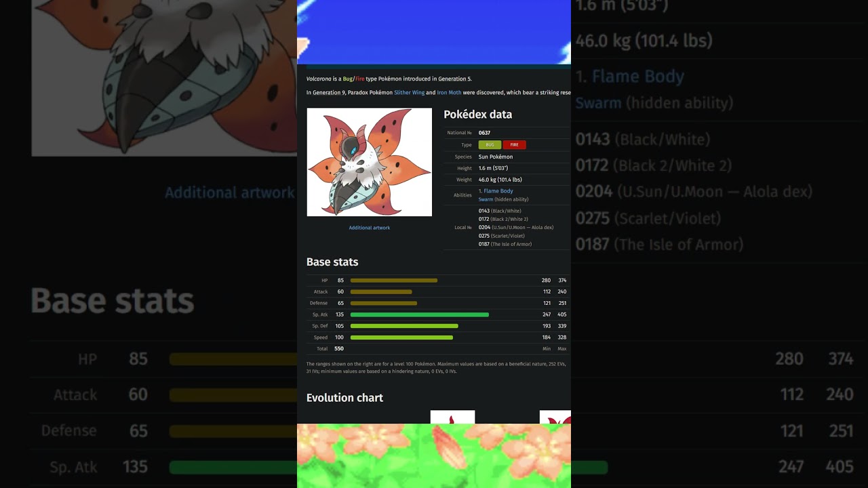Click the HP base value 85

click(340, 281)
